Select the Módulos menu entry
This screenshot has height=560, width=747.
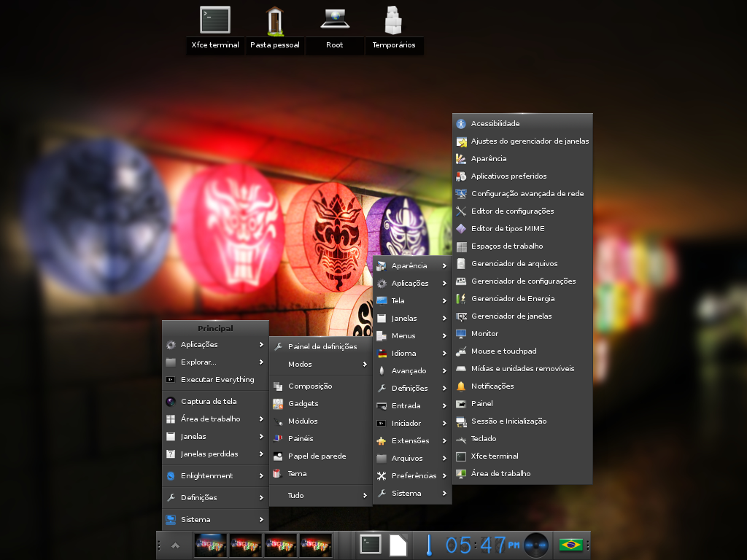(x=321, y=421)
